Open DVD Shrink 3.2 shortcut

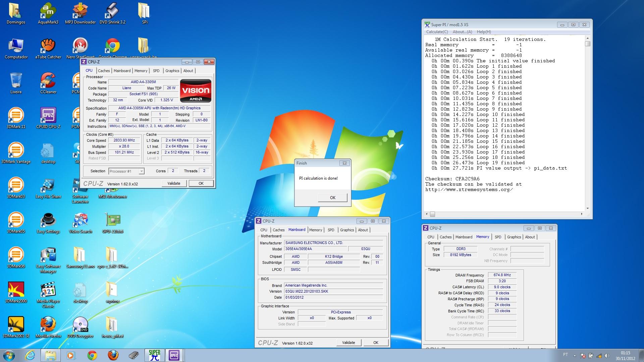pos(112,13)
